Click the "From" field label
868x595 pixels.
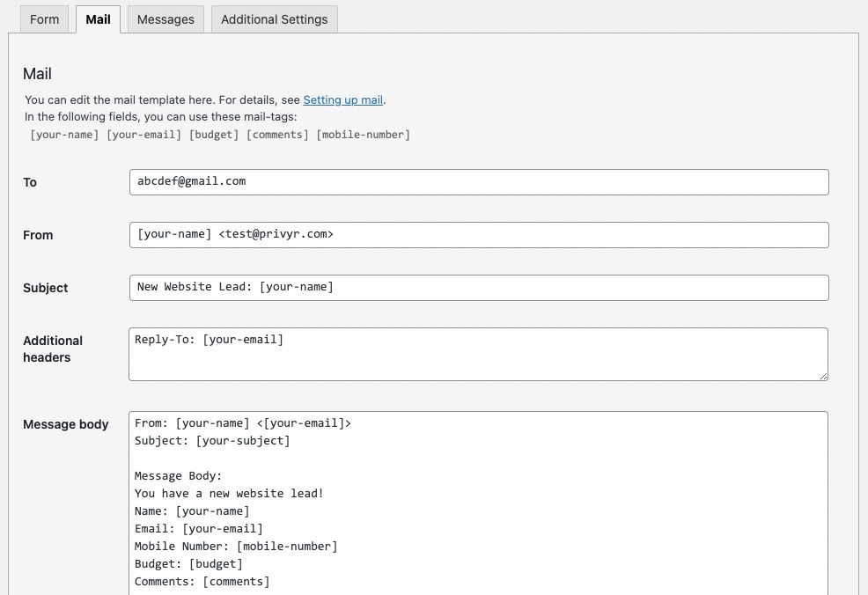(x=38, y=235)
